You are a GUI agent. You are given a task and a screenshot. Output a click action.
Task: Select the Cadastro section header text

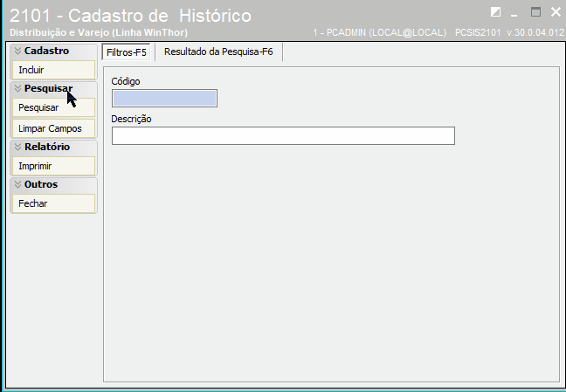(x=46, y=51)
